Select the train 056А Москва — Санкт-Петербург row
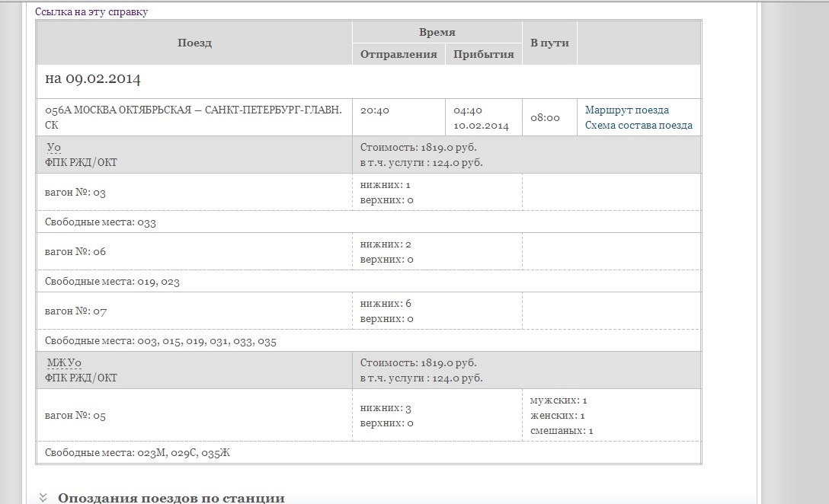Viewport: 829px width, 504px height. 194,117
